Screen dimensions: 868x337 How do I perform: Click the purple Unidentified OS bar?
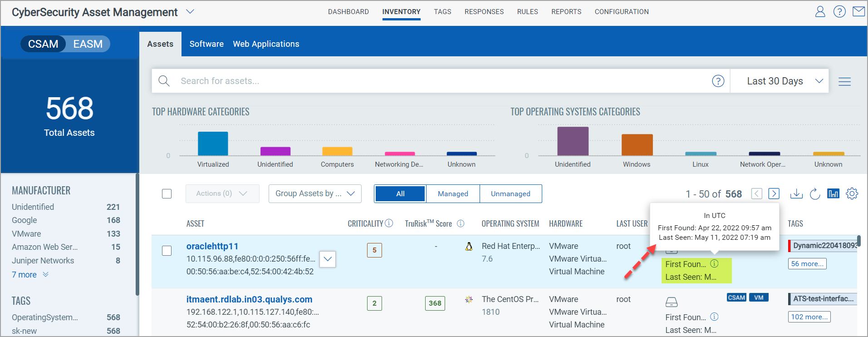pos(573,141)
